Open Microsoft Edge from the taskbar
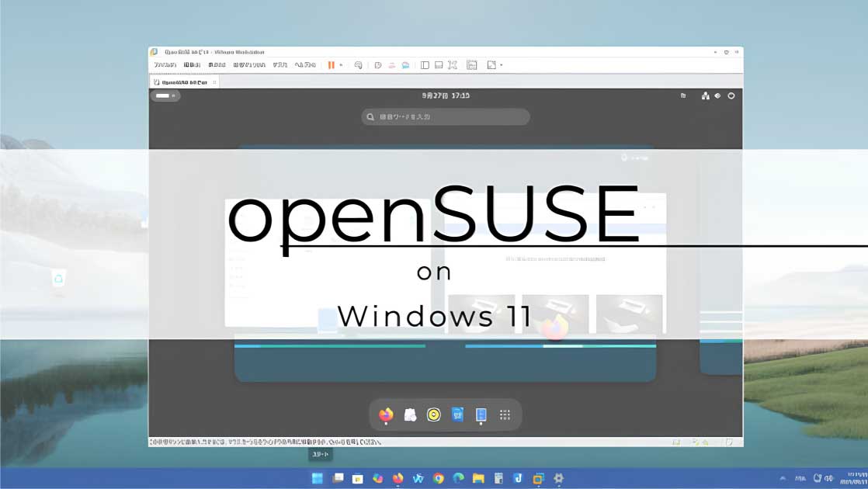The height and width of the screenshot is (489, 868). [x=458, y=478]
